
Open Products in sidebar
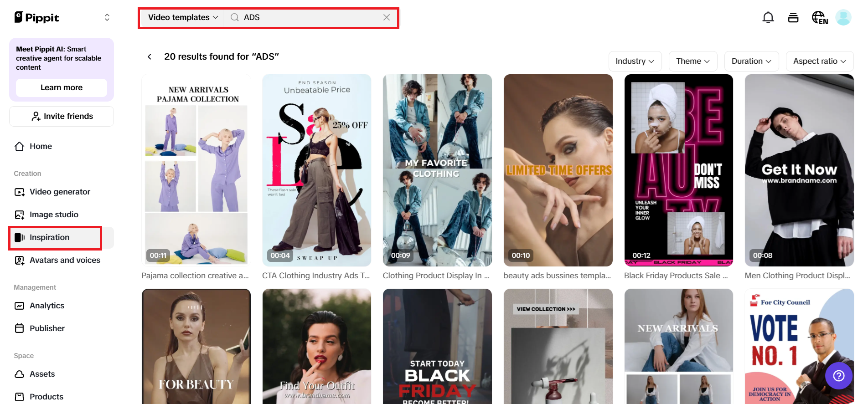(62, 397)
